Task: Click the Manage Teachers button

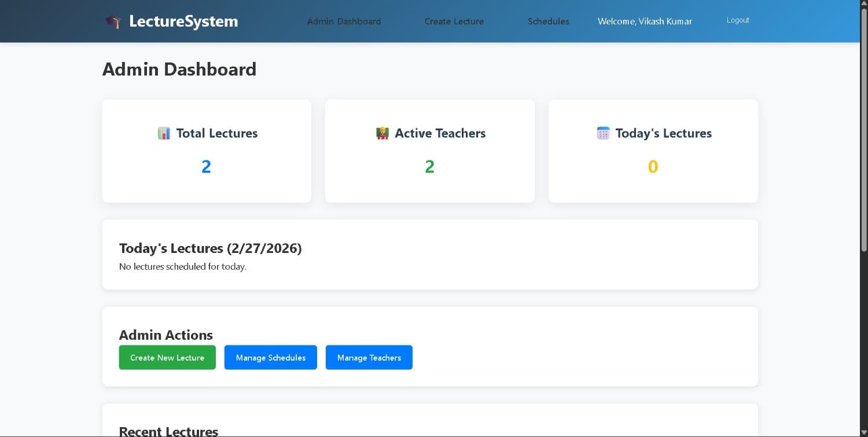Action: pos(369,358)
